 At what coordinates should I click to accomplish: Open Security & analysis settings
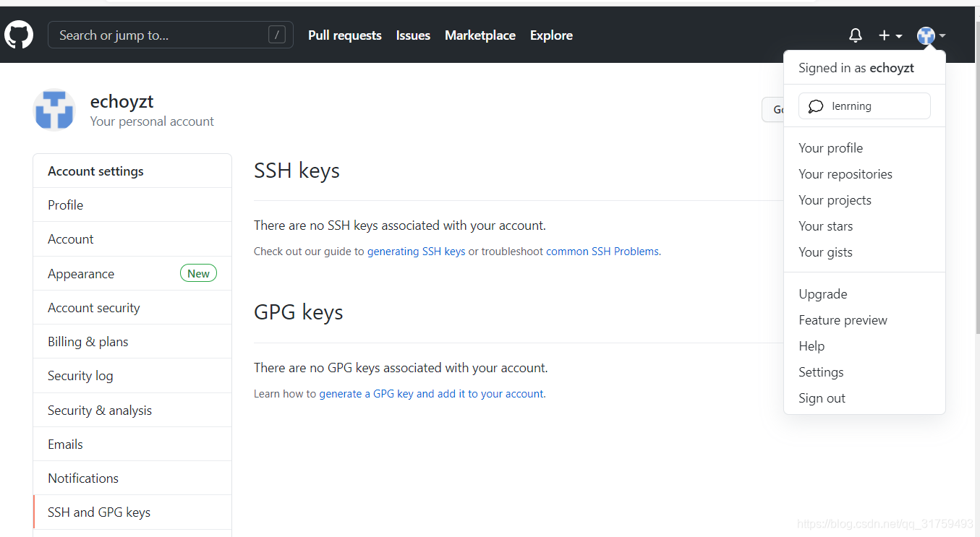pyautogui.click(x=132, y=410)
